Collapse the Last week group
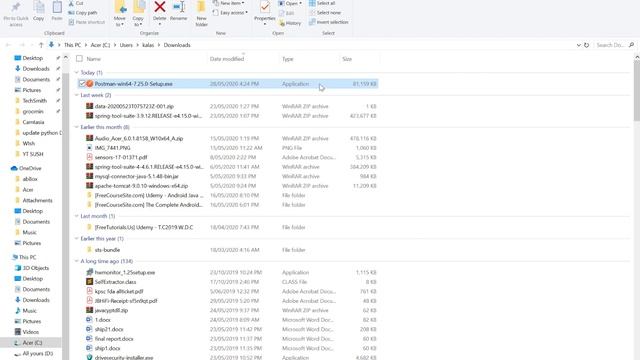640x360 pixels. pyautogui.click(x=77, y=95)
